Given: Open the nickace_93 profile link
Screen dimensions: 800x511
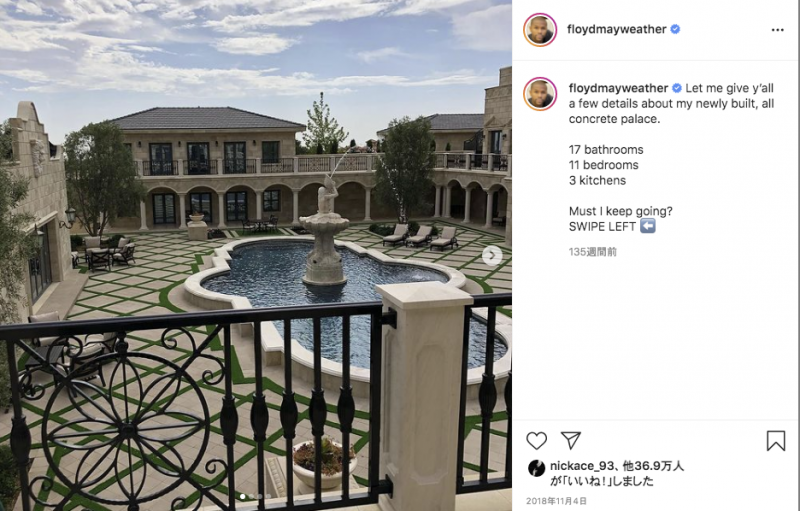Looking at the screenshot, I should (x=579, y=466).
